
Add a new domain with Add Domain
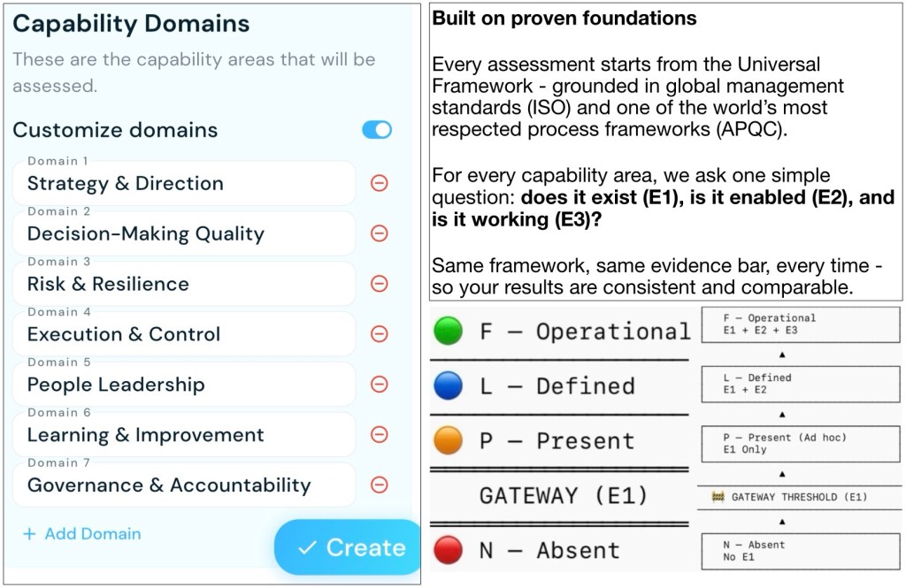click(x=82, y=534)
